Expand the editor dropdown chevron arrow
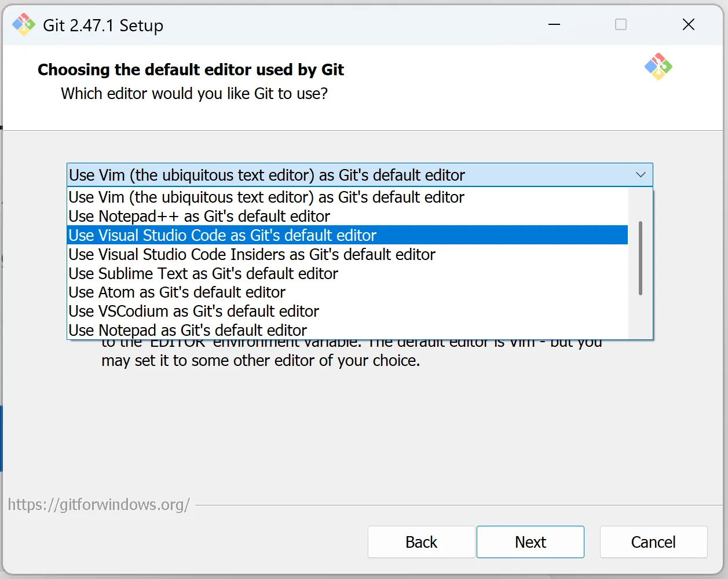 point(641,175)
